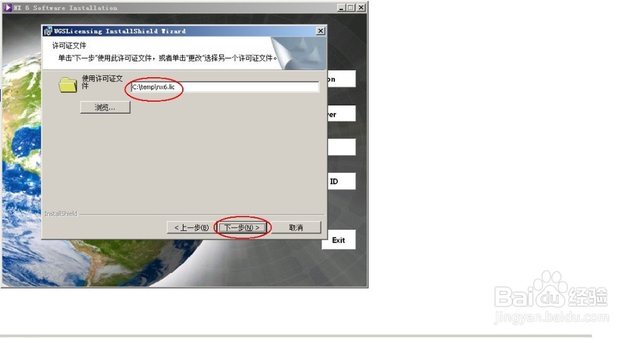Minimize the NX 6 Software Installation window
644x339 pixels.
click(341, 7)
